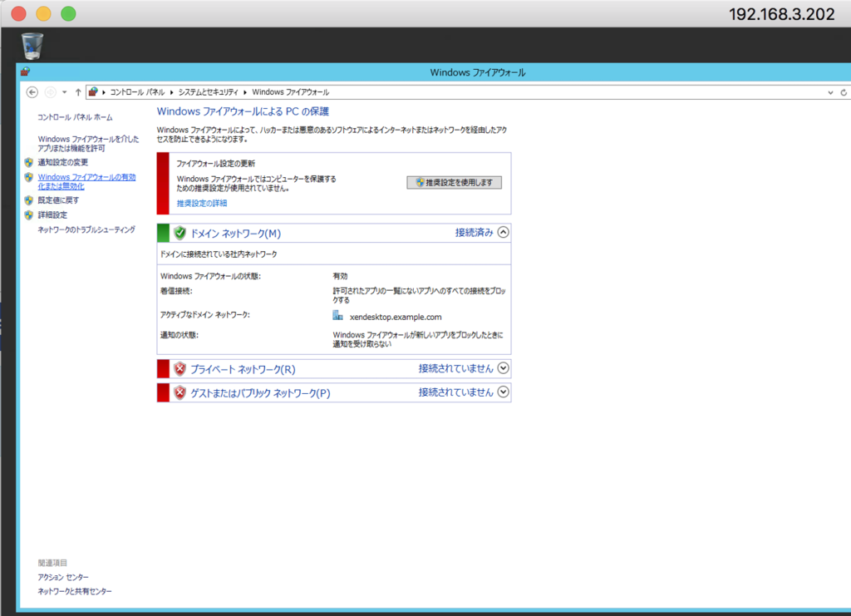Click 推奨設定を使用します button

[x=455, y=182]
